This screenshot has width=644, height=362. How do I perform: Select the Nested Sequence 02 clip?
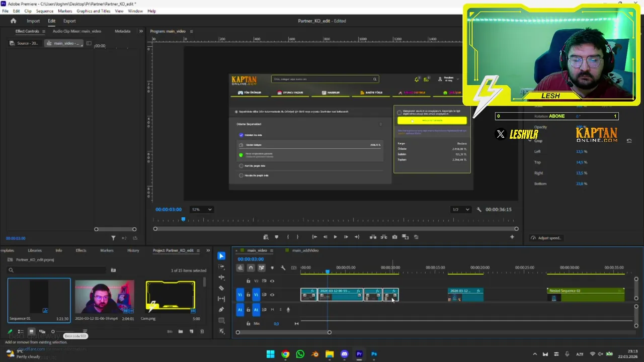[586, 295]
